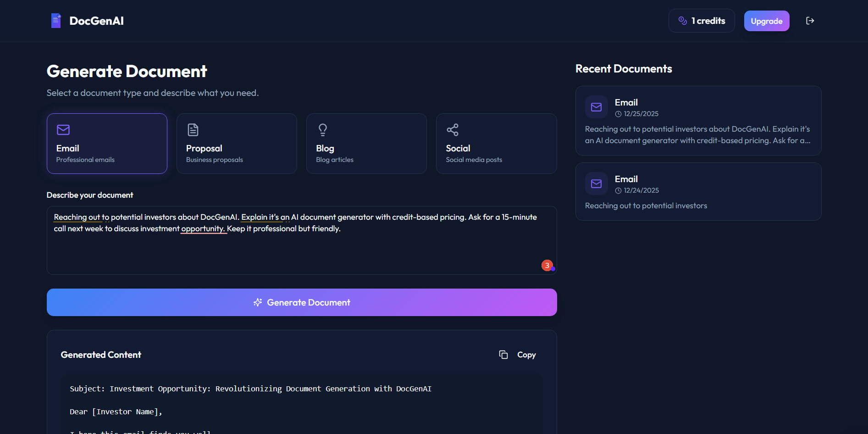Click the logout icon in the header

tap(810, 21)
